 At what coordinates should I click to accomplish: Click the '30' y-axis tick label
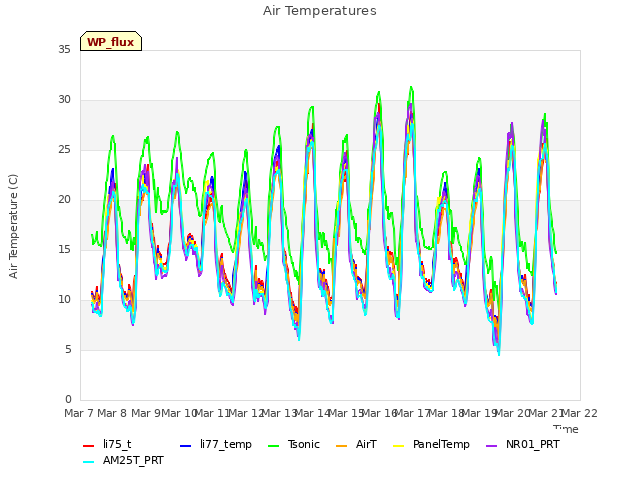coord(64,100)
